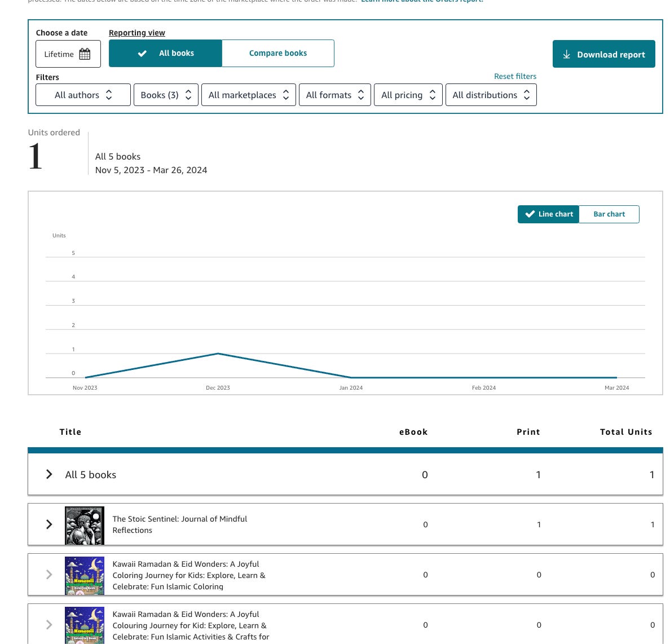670x644 pixels.
Task: Switch to Bar chart view
Action: pyautogui.click(x=609, y=214)
